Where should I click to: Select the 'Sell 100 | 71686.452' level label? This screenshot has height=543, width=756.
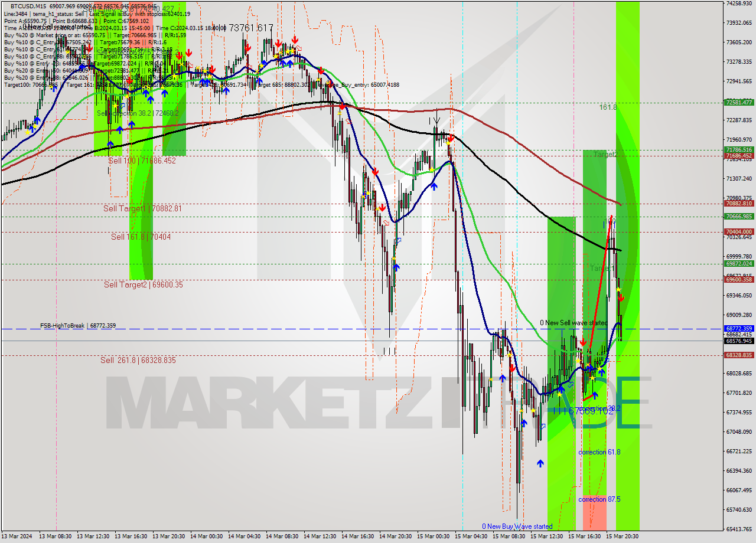point(142,161)
